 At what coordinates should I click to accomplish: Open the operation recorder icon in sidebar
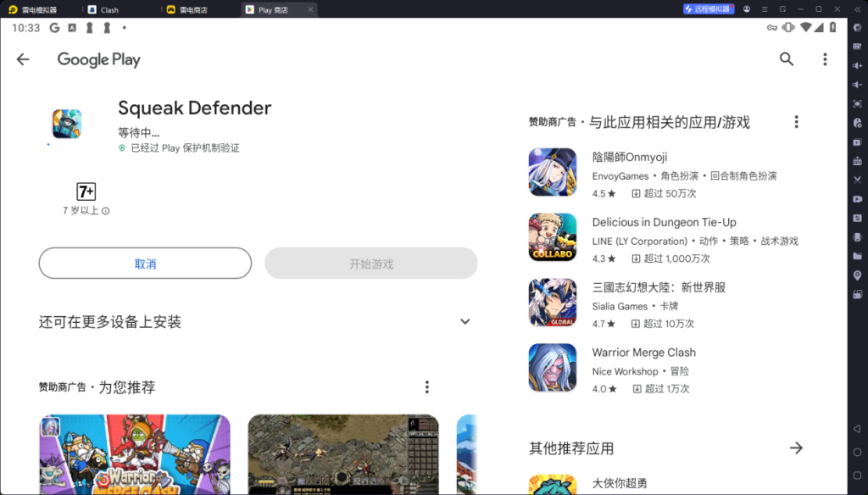click(x=858, y=218)
